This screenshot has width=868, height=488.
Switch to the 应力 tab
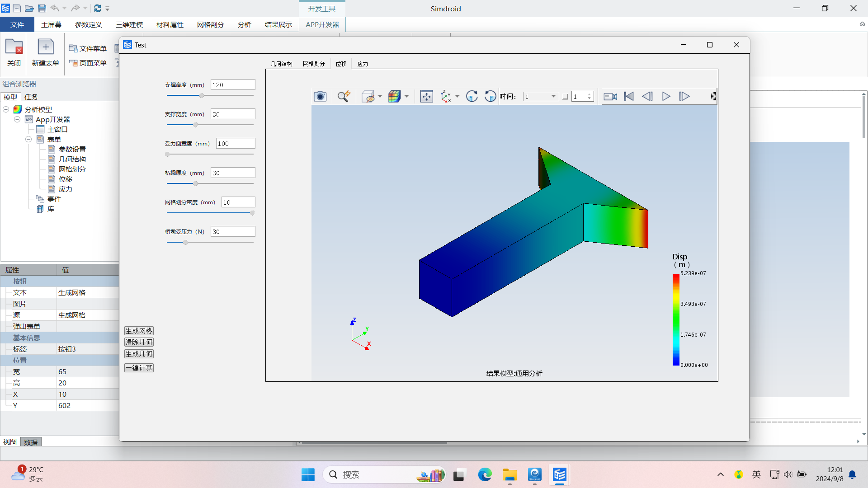[363, 64]
